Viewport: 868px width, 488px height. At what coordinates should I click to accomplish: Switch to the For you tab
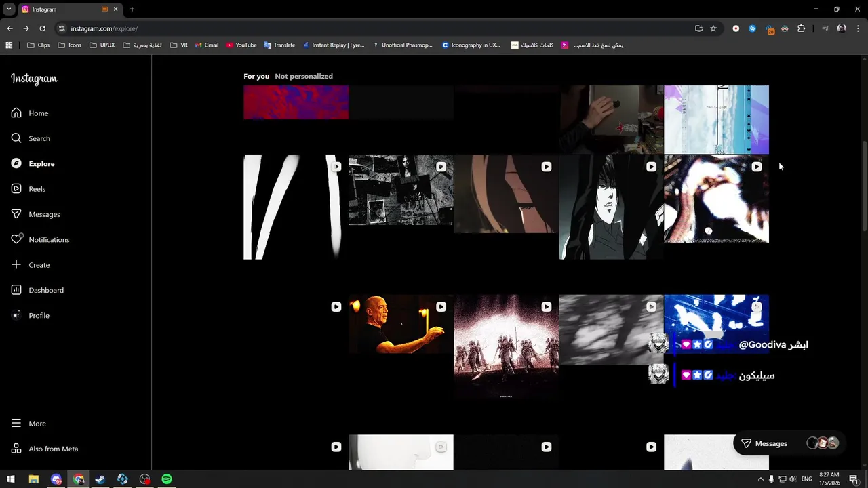[256, 76]
